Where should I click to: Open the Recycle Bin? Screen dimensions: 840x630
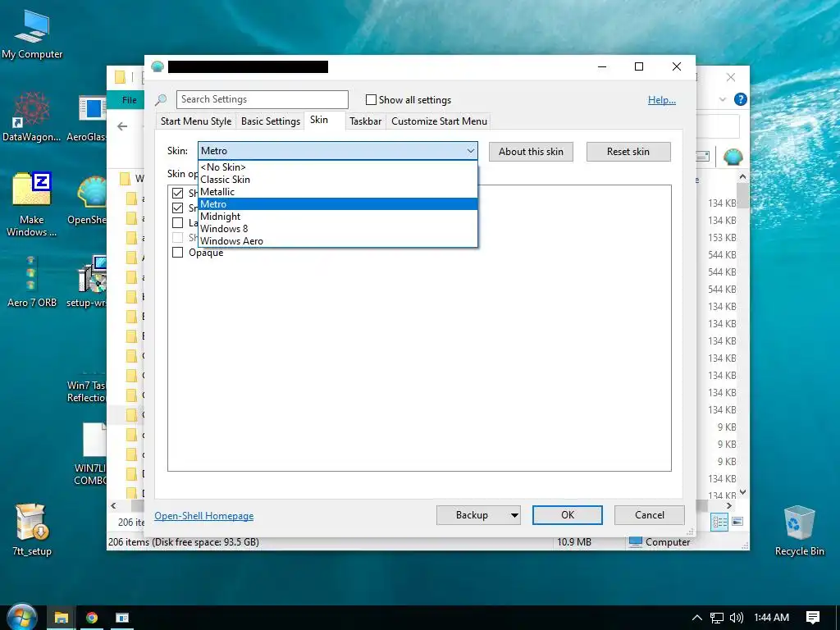799,531
